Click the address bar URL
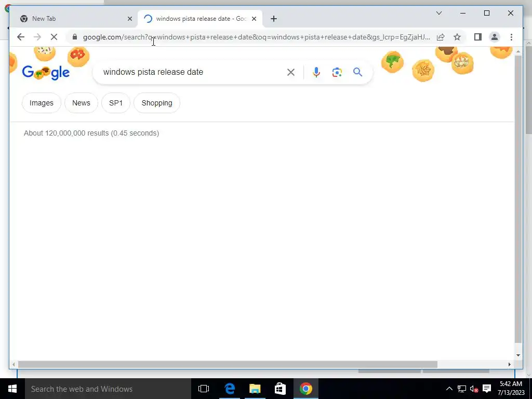 [x=257, y=37]
